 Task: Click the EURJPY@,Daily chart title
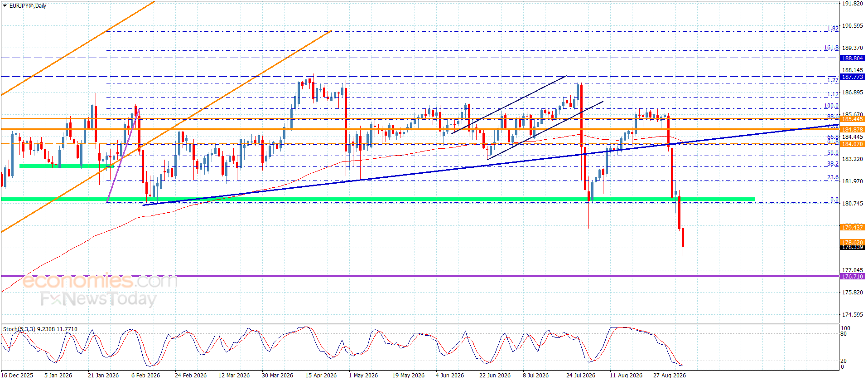(28, 6)
